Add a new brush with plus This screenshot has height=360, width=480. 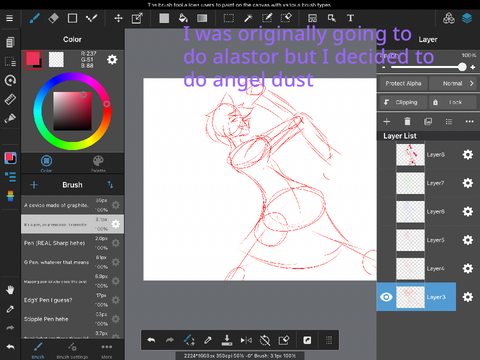34,185
